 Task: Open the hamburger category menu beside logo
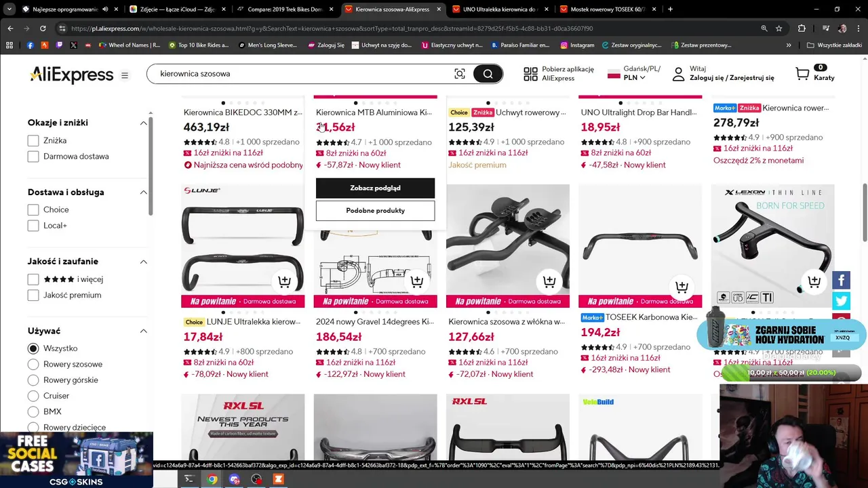pos(125,75)
